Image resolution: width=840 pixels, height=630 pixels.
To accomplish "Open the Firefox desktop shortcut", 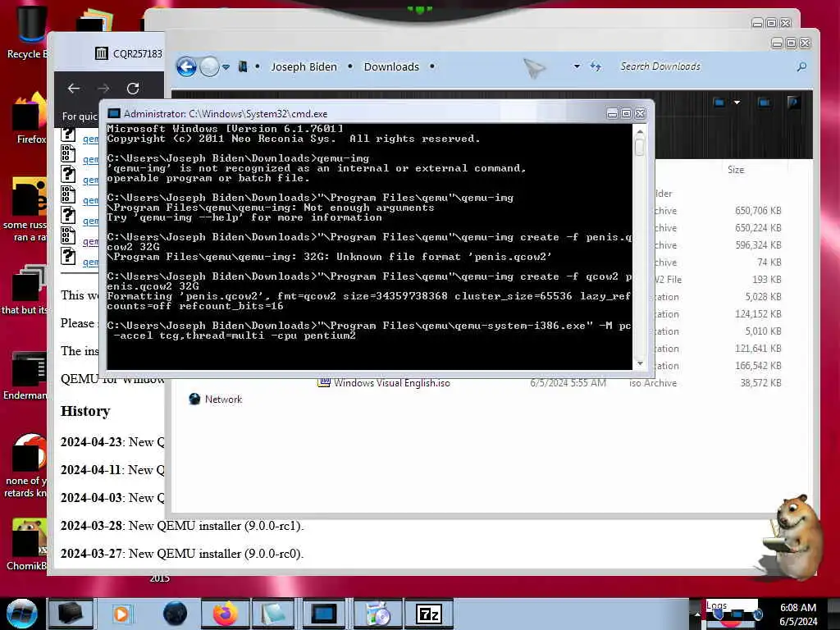I will [30, 119].
